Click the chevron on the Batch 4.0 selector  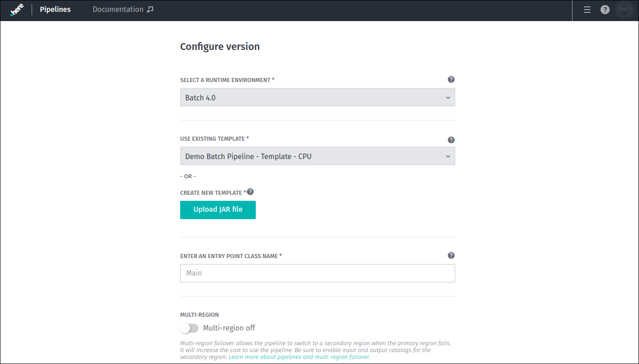coord(448,97)
